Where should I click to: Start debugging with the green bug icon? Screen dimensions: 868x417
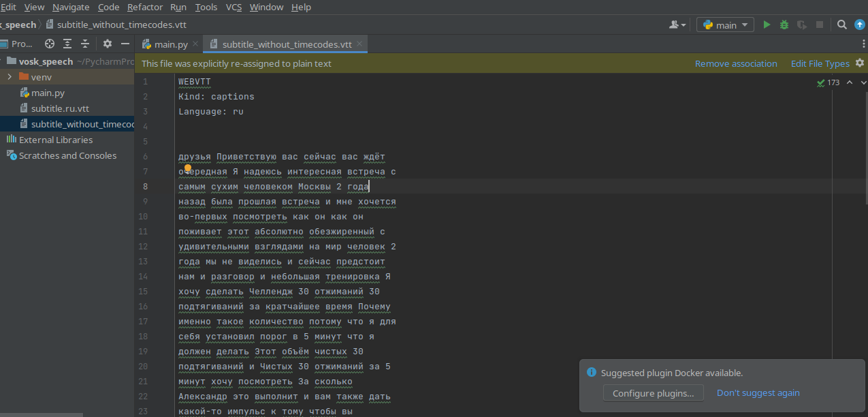[784, 25]
